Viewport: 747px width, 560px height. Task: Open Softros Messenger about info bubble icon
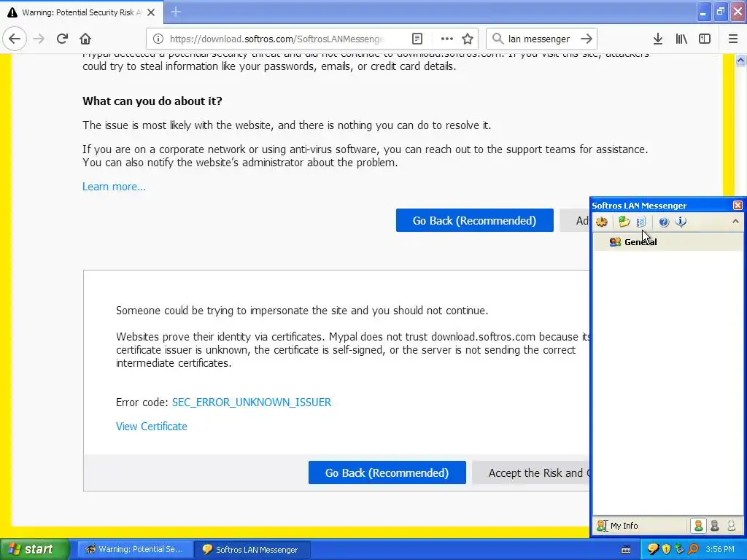[x=681, y=222]
